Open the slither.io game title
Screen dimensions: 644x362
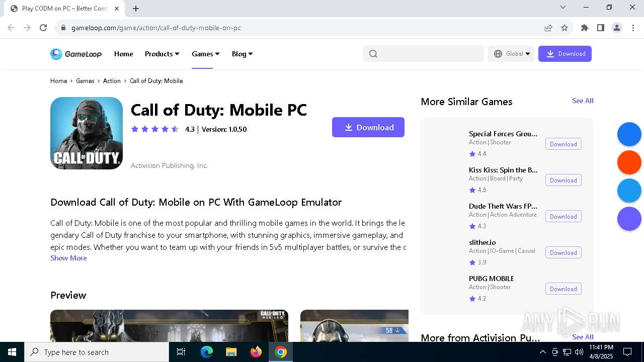482,242
